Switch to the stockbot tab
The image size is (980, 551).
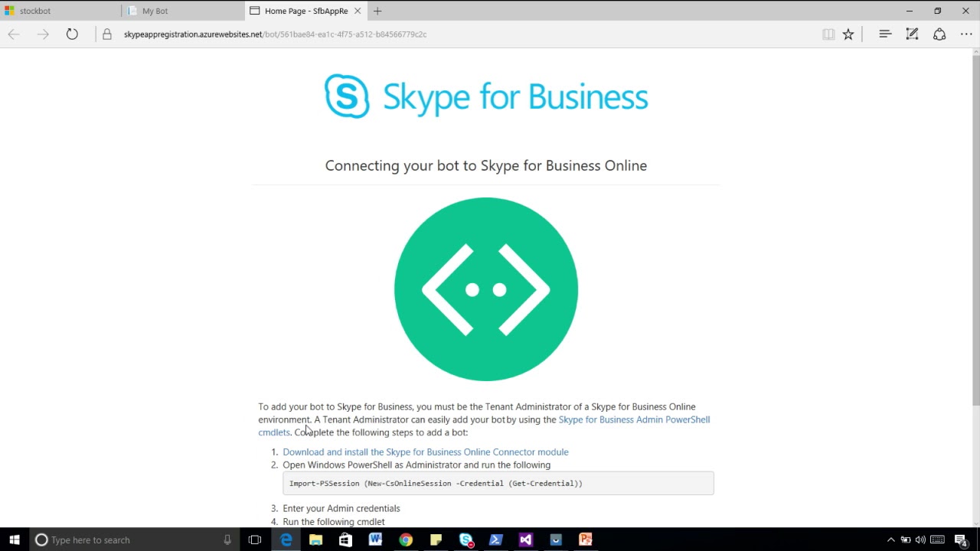(x=61, y=11)
